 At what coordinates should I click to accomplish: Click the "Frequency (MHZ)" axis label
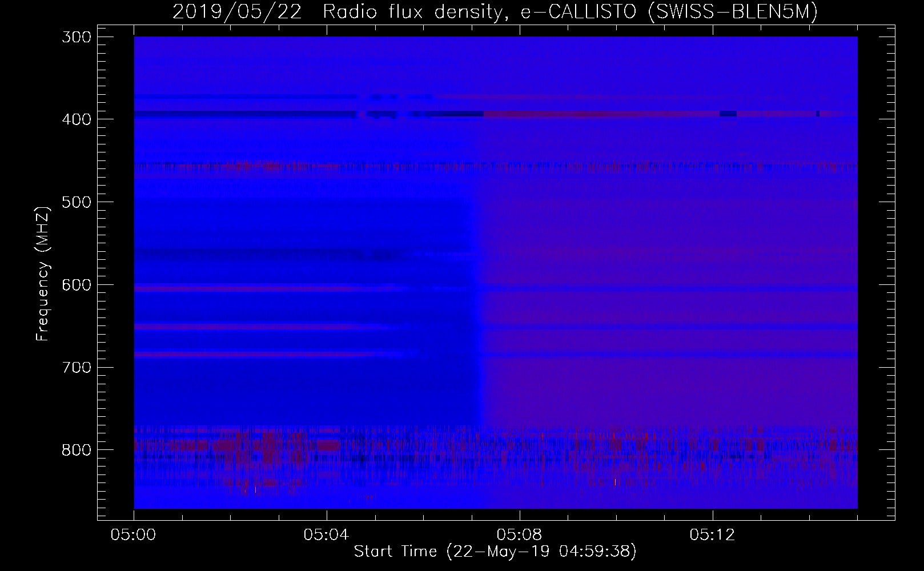coord(43,274)
